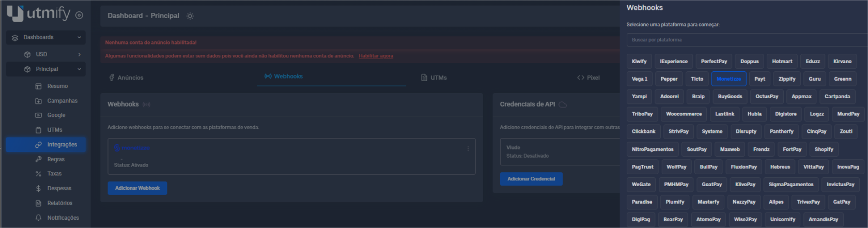Open the Vtude credential card
Screen dimensions: 868x228
coord(560,151)
